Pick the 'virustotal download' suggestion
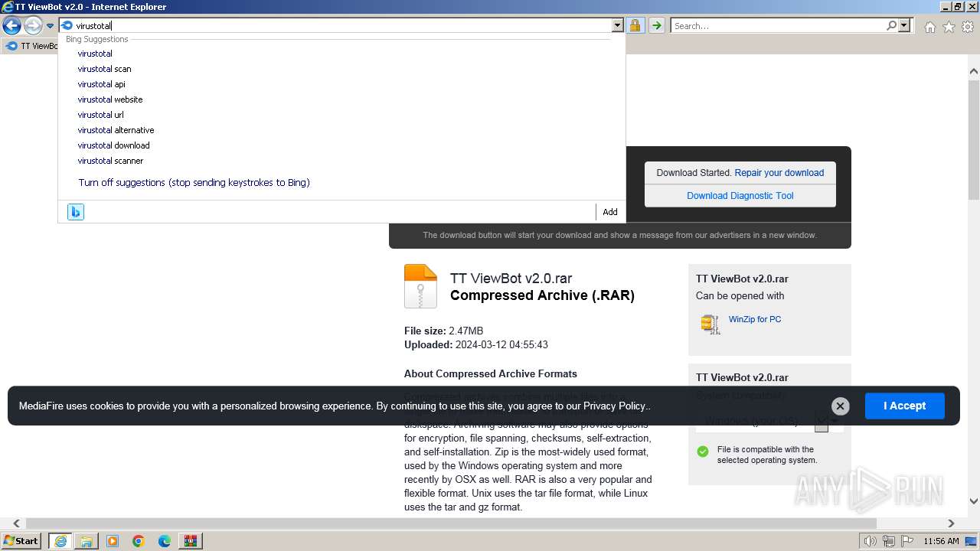 pyautogui.click(x=113, y=145)
